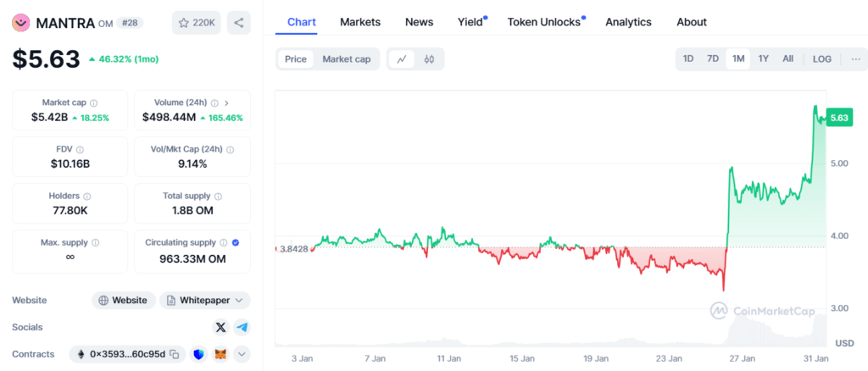Click the MANTRA coin logo icon
Screen dimensions: 868x371
coord(21,23)
